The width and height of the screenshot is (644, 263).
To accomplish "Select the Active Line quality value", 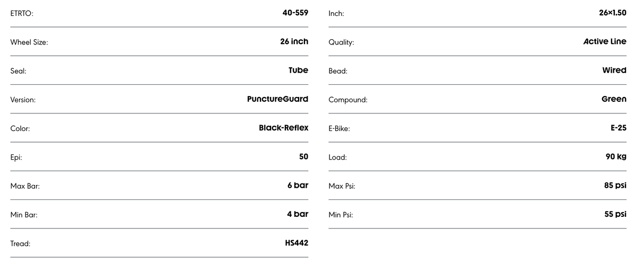I will (x=605, y=41).
